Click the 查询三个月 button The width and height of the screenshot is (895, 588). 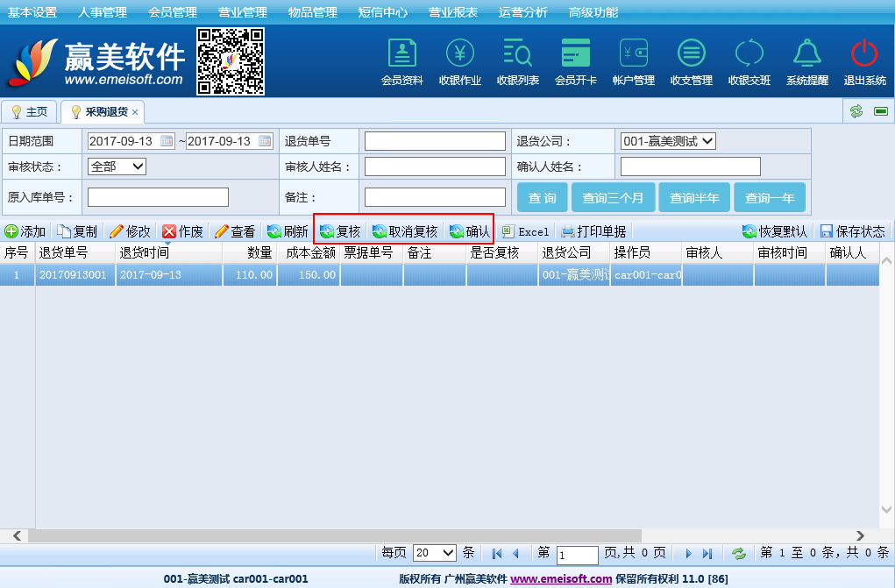click(x=613, y=198)
